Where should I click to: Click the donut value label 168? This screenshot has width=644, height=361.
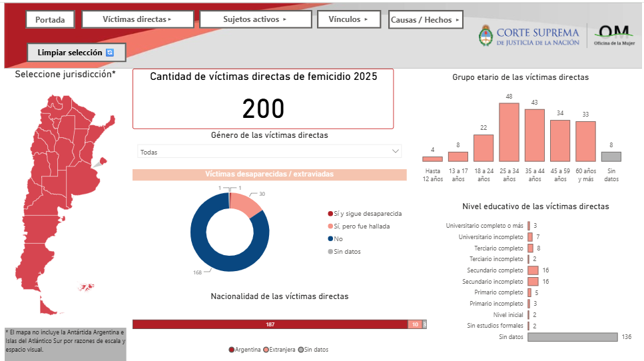(x=197, y=272)
